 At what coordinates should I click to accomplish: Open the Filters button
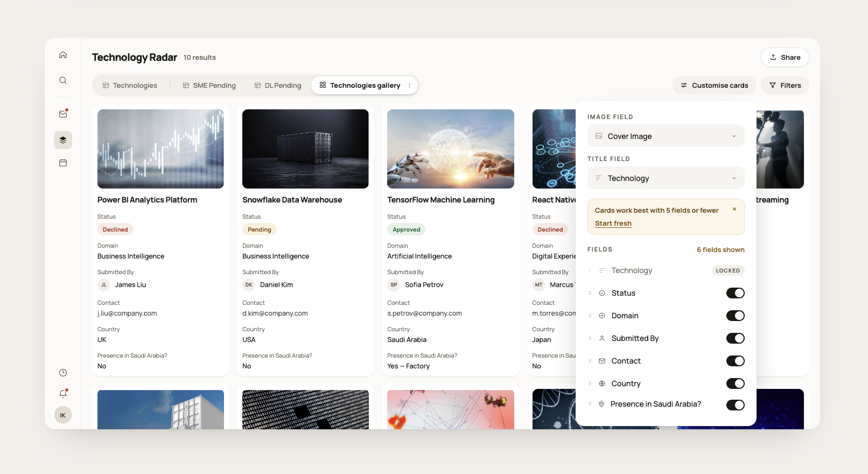[785, 86]
